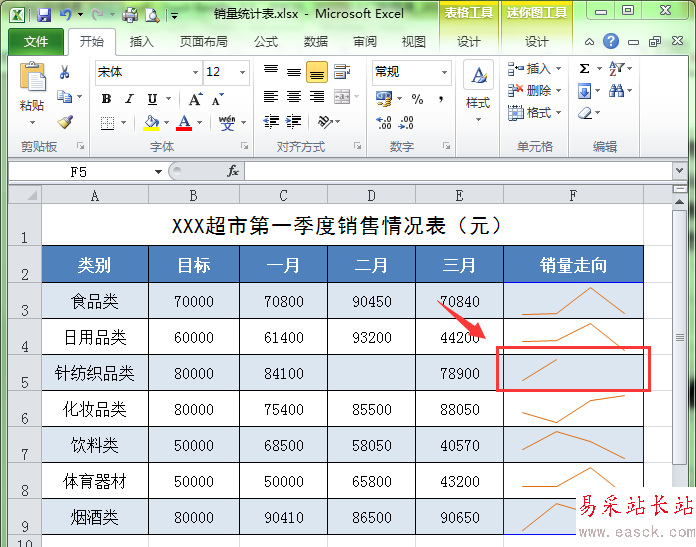Switch to the 插入 ribbon tab
This screenshot has height=547, width=696.
tap(142, 42)
